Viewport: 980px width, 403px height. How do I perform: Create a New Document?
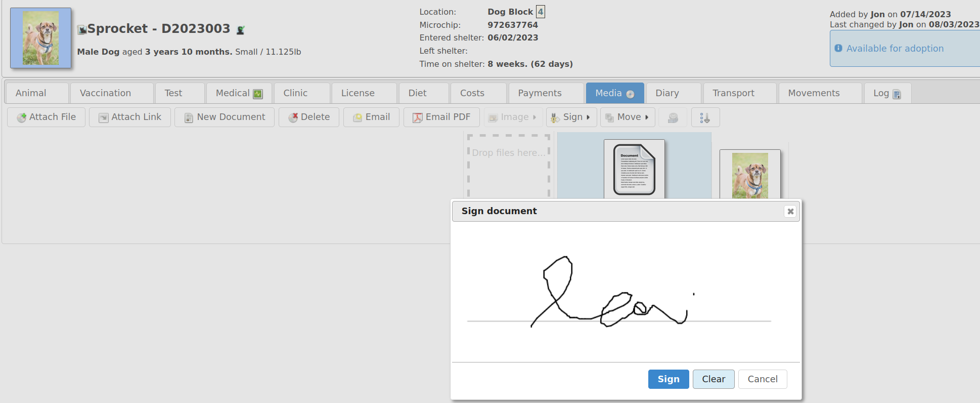pos(225,117)
